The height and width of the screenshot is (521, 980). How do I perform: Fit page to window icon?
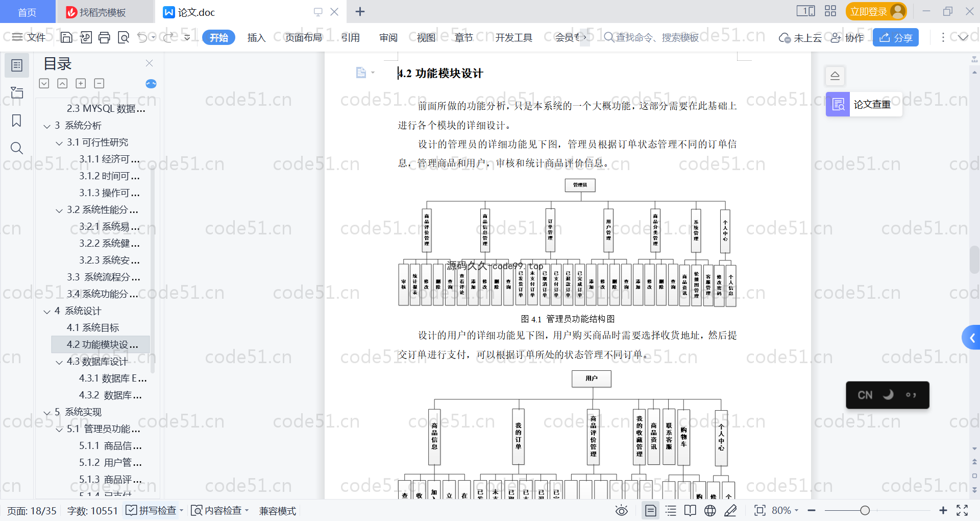(759, 510)
